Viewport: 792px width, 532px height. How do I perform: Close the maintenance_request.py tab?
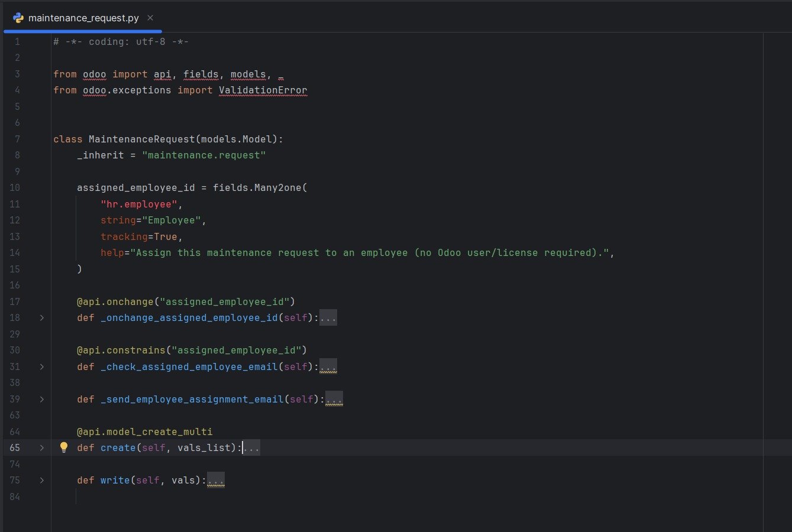150,18
